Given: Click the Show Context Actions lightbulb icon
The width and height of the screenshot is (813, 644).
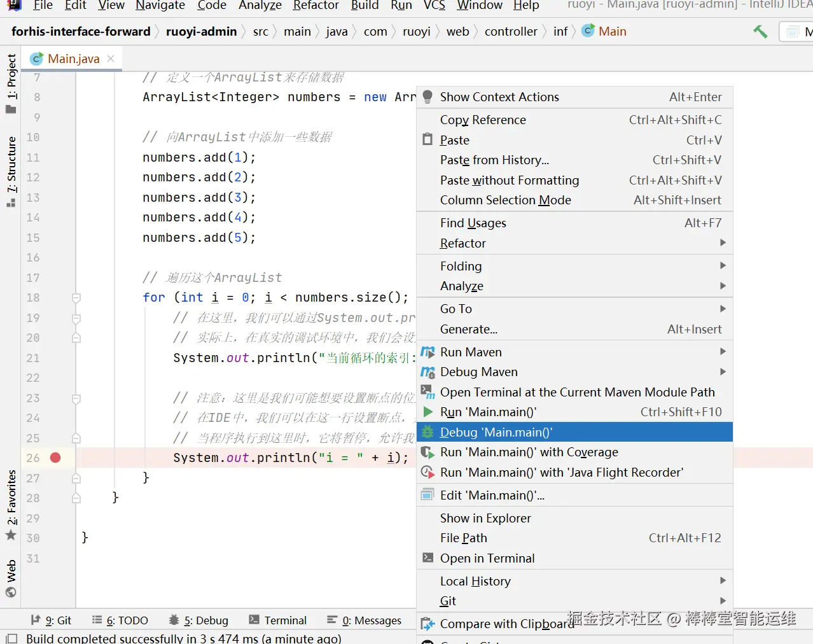Looking at the screenshot, I should pyautogui.click(x=428, y=97).
